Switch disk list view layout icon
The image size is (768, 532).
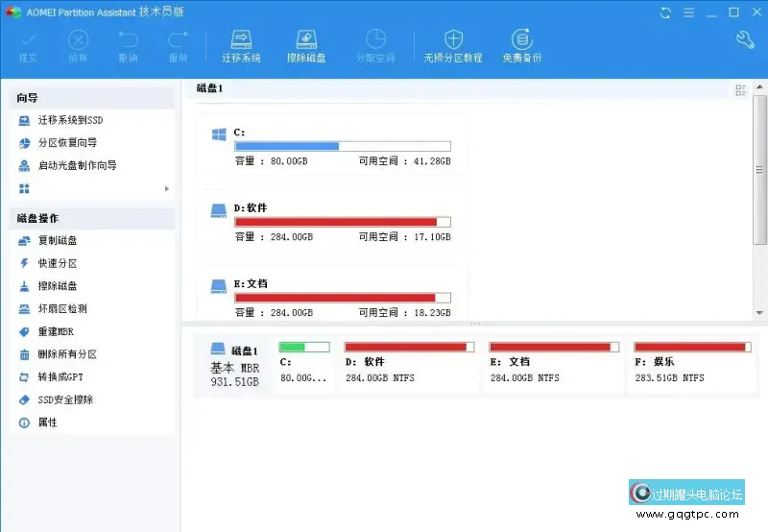740,89
